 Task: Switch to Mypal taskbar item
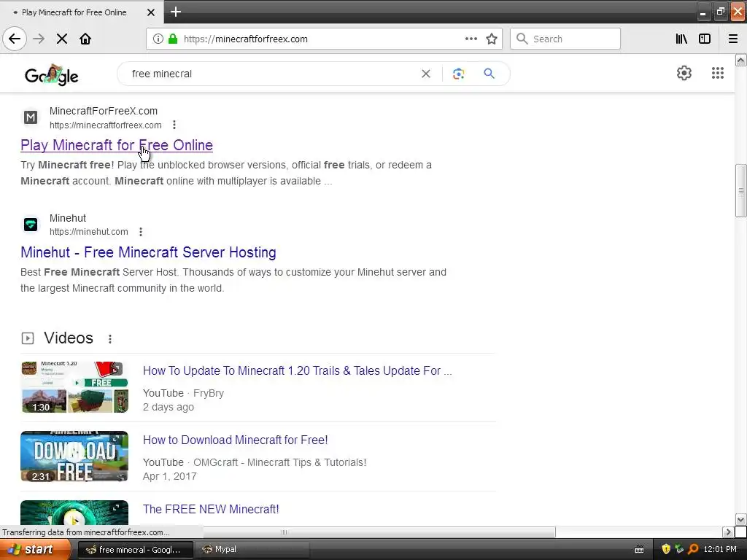[252, 550]
